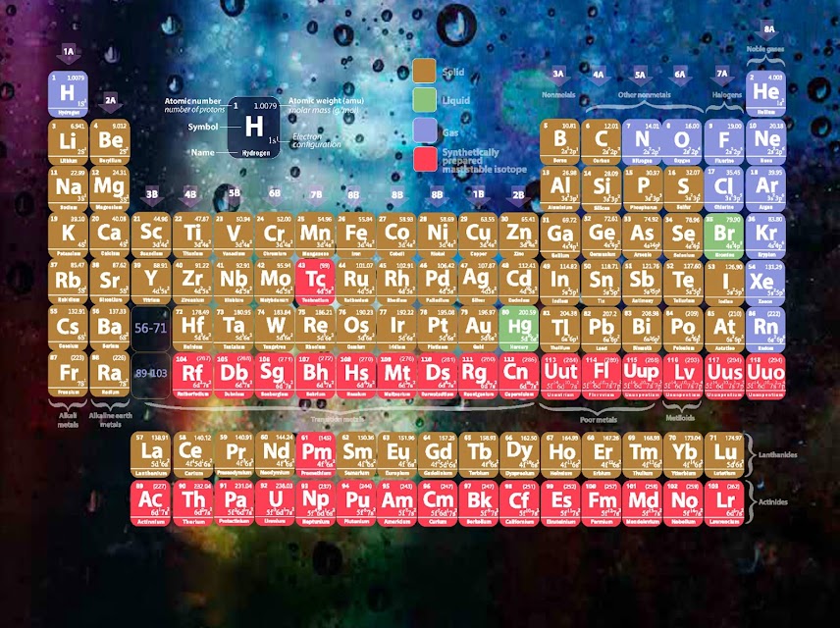
Task: Select the 7A group arrow label
Action: tap(722, 77)
